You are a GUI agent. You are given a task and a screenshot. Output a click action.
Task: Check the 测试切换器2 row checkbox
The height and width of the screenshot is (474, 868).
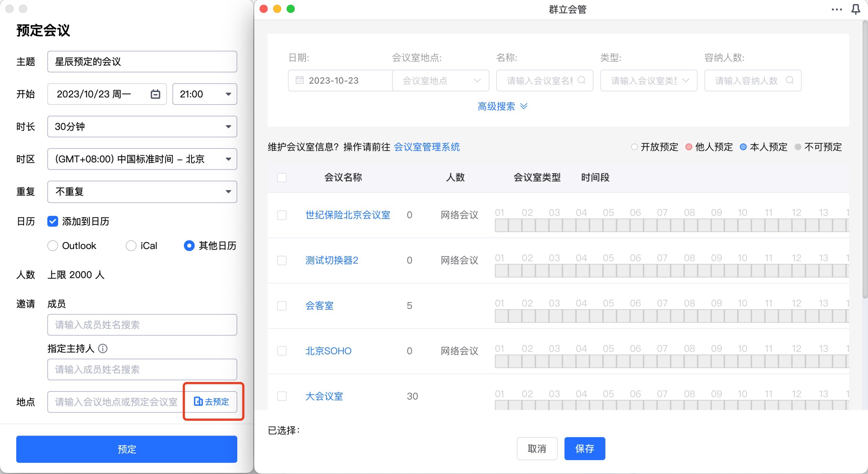coord(282,261)
